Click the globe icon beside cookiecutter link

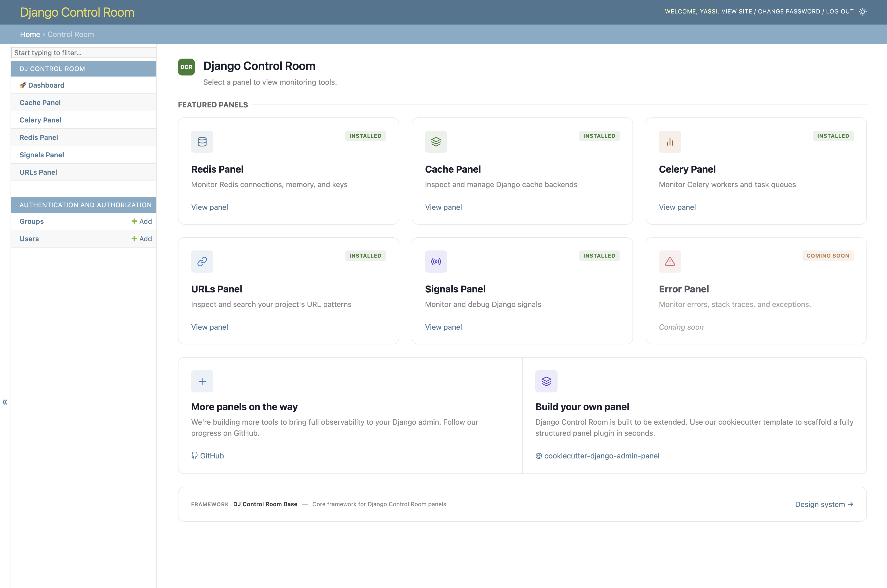(539, 456)
